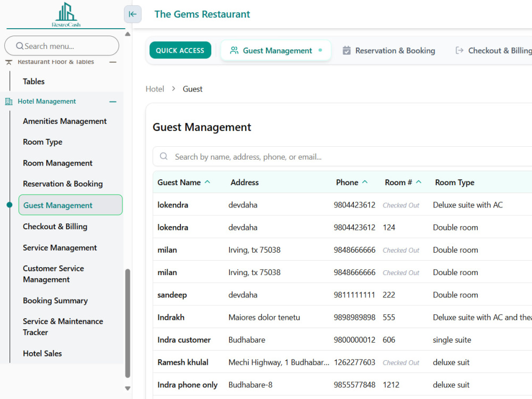Click the RestroCash building logo
Screen dimensions: 532x399
pyautogui.click(x=66, y=14)
